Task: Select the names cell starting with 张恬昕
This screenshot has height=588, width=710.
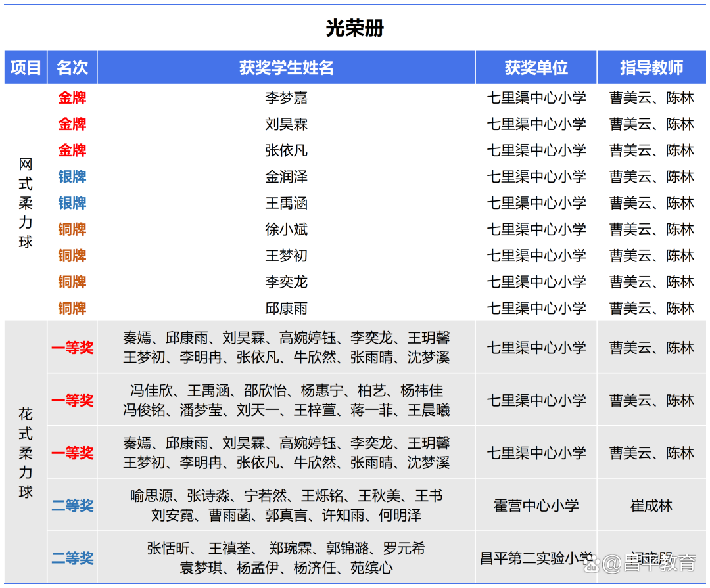Action: [286, 558]
